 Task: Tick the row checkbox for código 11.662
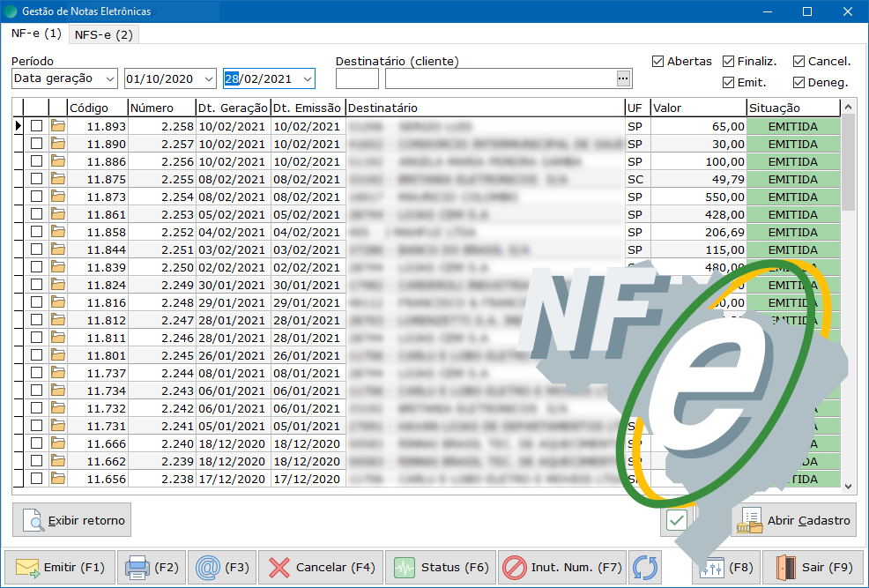tap(37, 461)
